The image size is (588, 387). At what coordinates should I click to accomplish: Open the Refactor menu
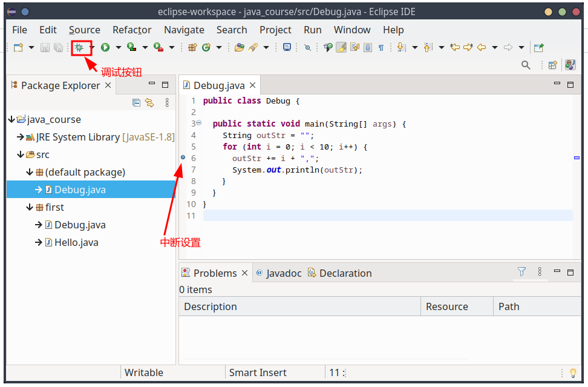click(132, 30)
